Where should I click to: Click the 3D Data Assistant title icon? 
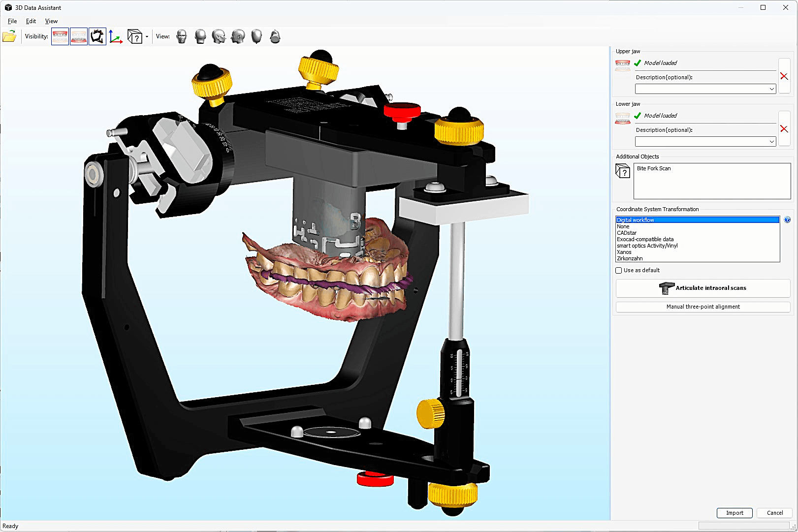(8, 7)
